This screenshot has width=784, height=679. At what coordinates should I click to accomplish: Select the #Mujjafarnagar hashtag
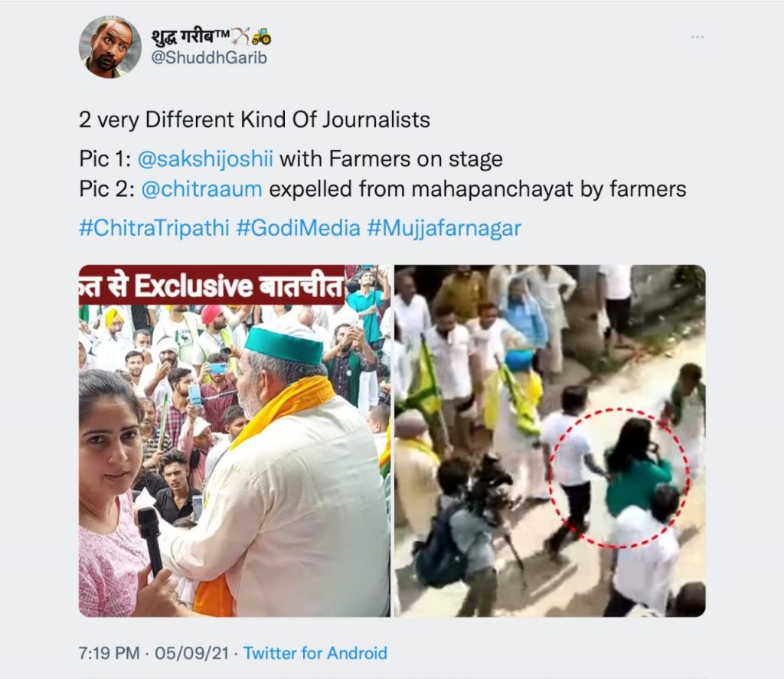445,229
